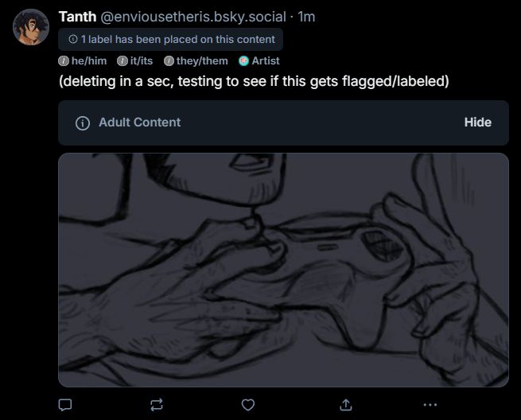Viewport: 521px width, 420px height.
Task: Open the share icon below the post
Action: tap(346, 405)
